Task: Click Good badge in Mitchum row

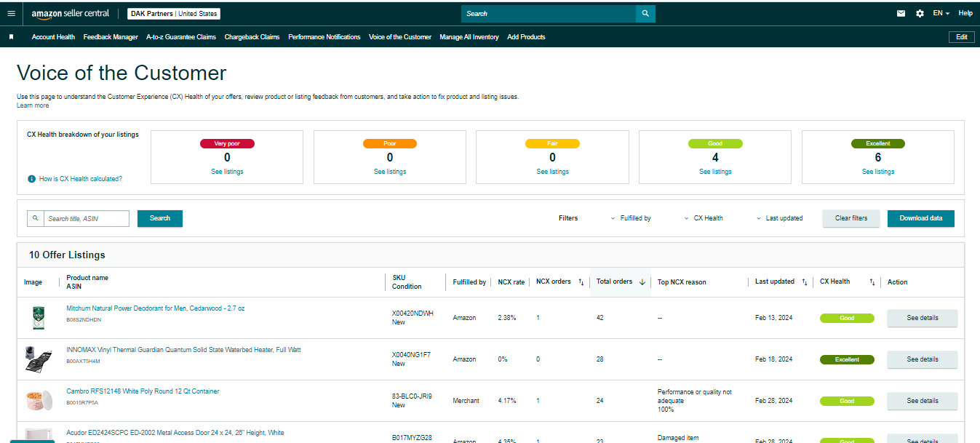Action: (x=847, y=318)
